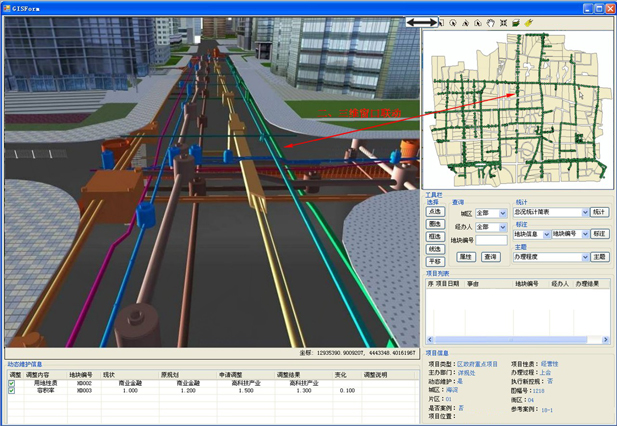This screenshot has width=617, height=426.
Task: Expand the 城区 dropdown
Action: (x=503, y=213)
